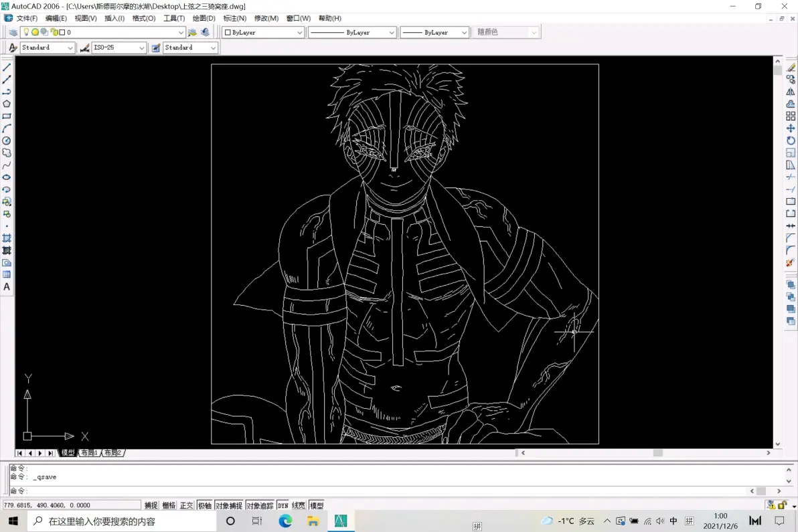Open the ByLayer color control dropdown
The width and height of the screenshot is (798, 532).
(x=263, y=32)
